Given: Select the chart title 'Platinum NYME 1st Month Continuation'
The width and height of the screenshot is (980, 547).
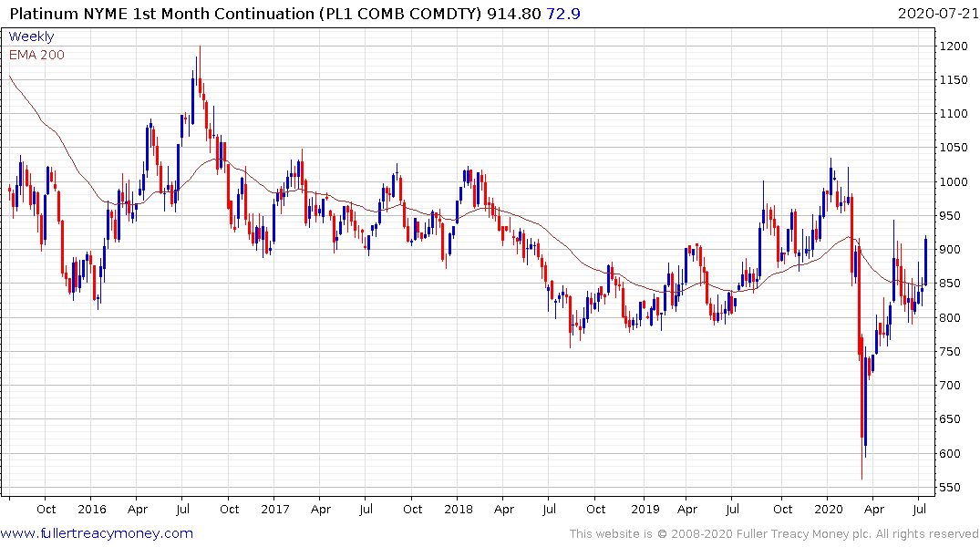Looking at the screenshot, I should (162, 14).
